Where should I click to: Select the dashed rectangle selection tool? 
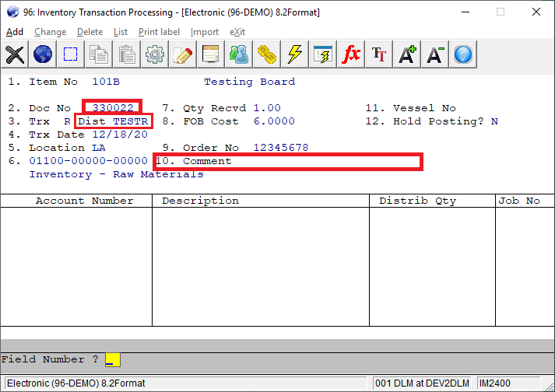point(70,54)
